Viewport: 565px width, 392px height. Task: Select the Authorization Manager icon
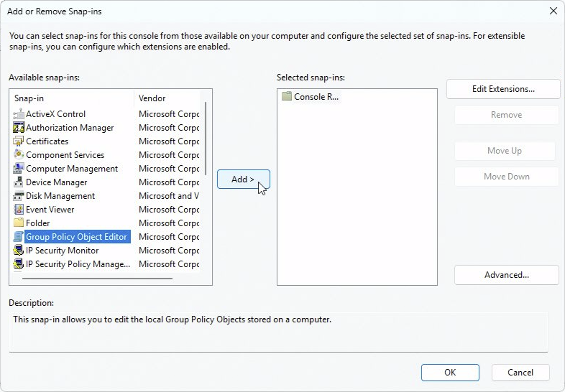pyautogui.click(x=19, y=128)
